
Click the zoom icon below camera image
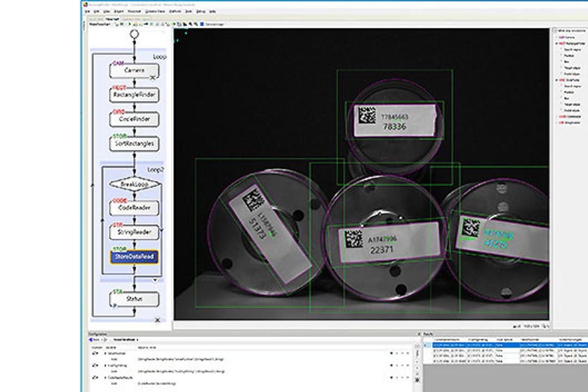[544, 326]
